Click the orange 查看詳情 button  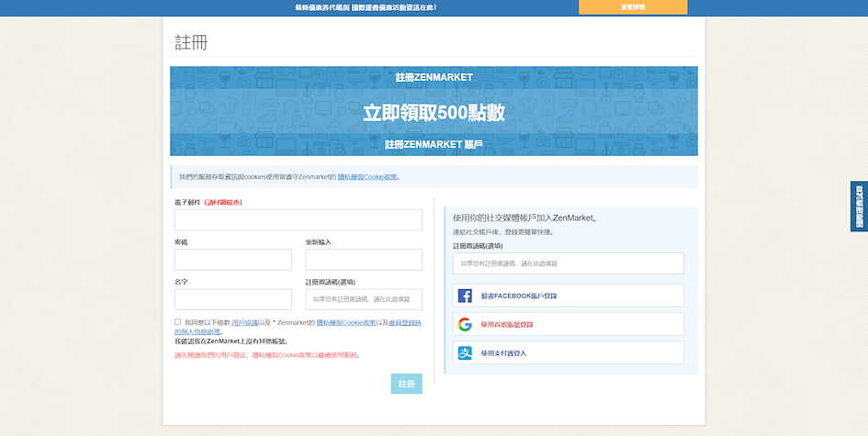pos(633,7)
